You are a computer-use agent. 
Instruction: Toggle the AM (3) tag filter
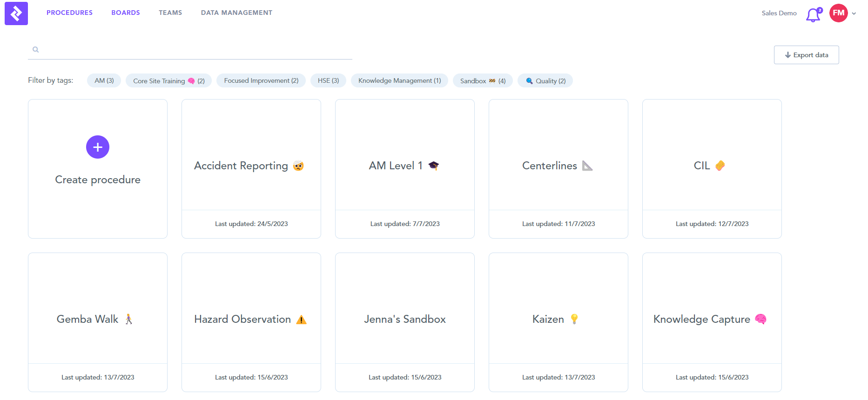coord(104,80)
